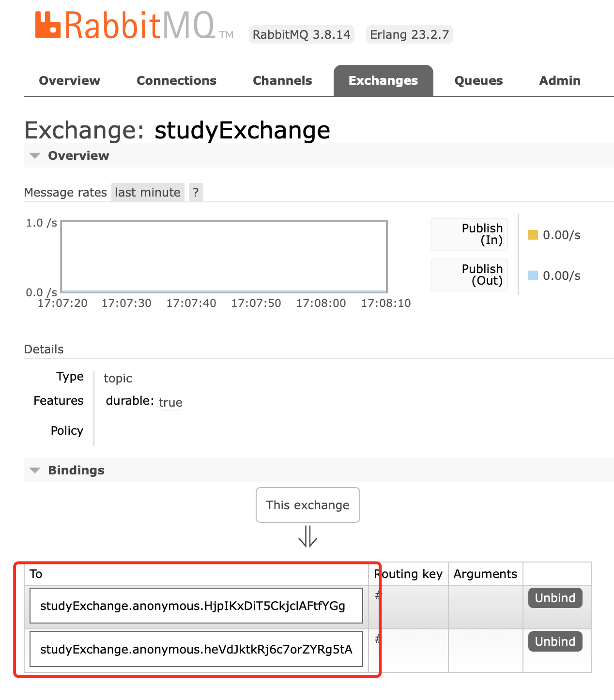Unbind the HjpIKxDiT5CkjclAFtfYGg queue binding
614x700 pixels.
coord(555,598)
